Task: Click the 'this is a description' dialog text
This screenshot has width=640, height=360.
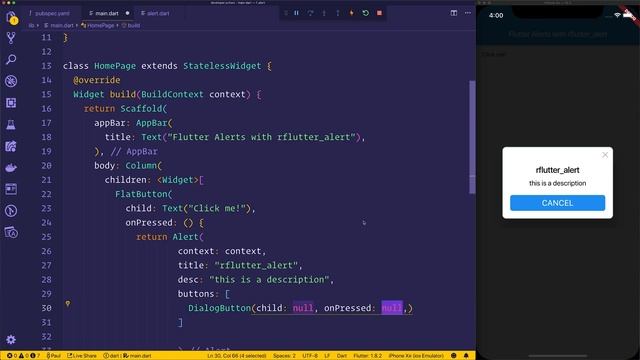Action: pyautogui.click(x=557, y=183)
